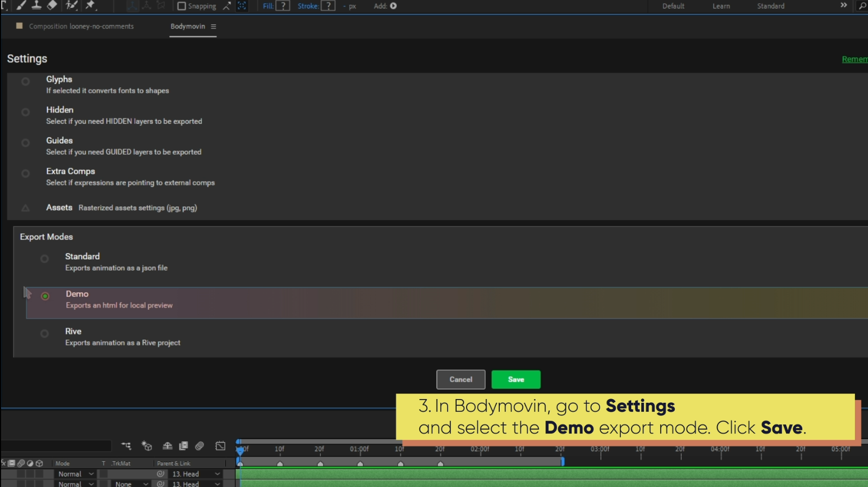Open first row 13. Head parent dropdown
The image size is (868, 487).
tap(196, 474)
